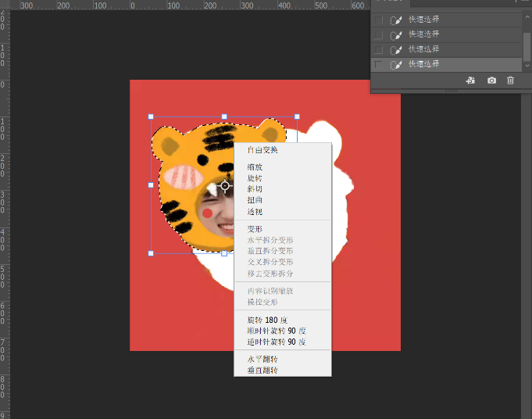The image size is (532, 419).
Task: Click the transform reference point crosshair
Action: click(x=225, y=186)
